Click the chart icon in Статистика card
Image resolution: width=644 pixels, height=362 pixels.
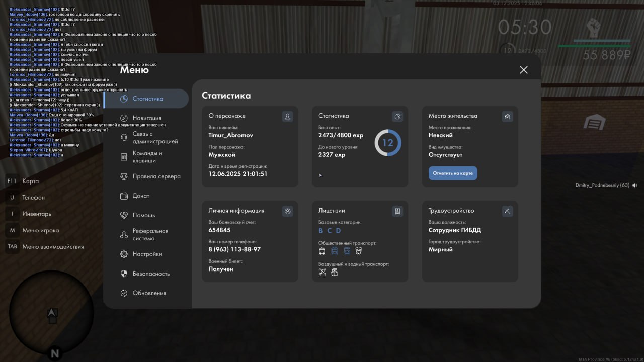pos(397,116)
